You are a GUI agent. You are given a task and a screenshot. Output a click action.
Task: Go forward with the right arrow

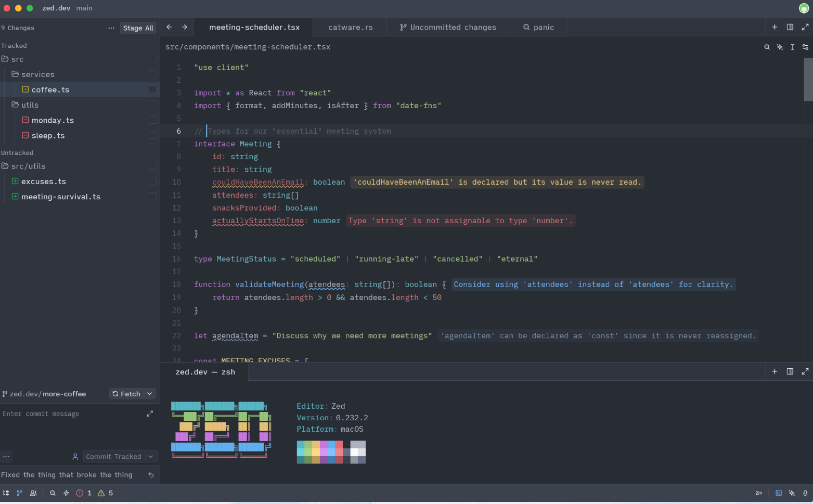[x=184, y=27]
